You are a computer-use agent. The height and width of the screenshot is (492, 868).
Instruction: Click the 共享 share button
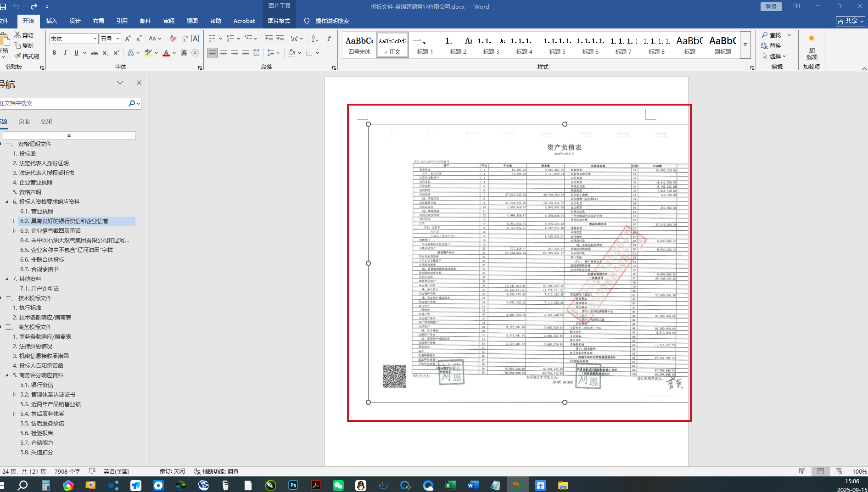(851, 21)
